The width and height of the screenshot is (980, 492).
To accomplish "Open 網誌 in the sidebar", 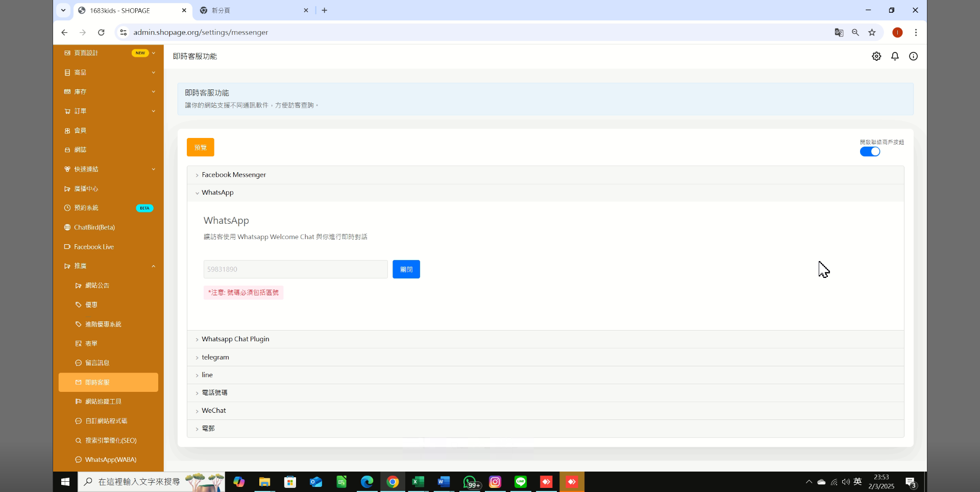I will (x=108, y=150).
